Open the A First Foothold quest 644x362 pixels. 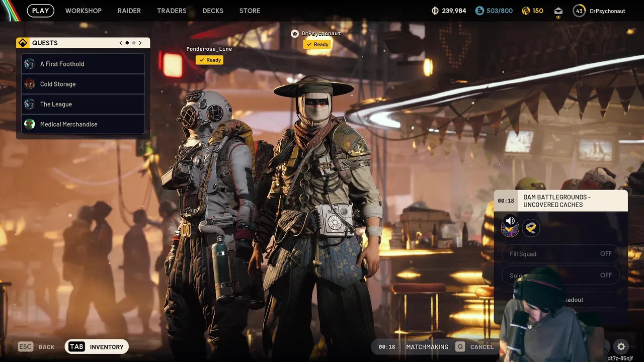point(83,64)
